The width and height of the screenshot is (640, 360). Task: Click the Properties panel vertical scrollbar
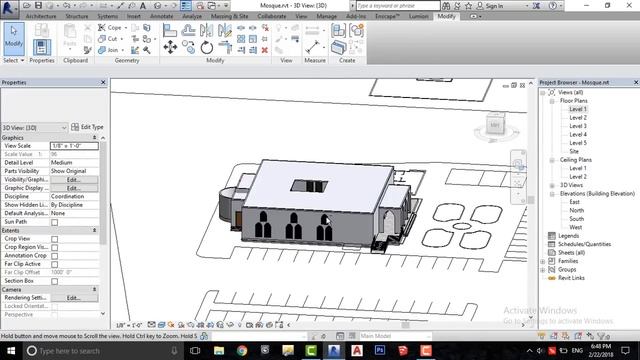103,192
